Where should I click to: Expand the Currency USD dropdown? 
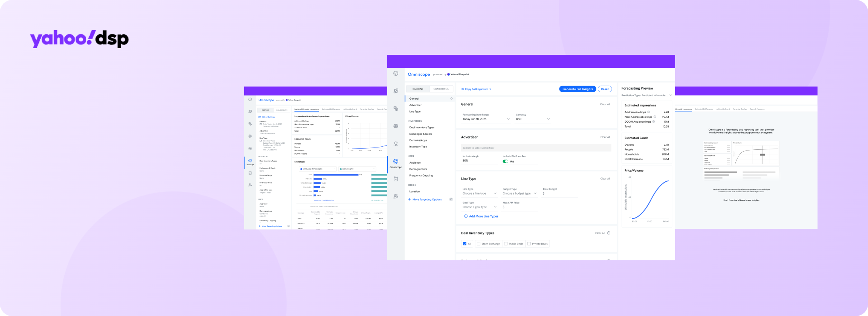point(533,119)
